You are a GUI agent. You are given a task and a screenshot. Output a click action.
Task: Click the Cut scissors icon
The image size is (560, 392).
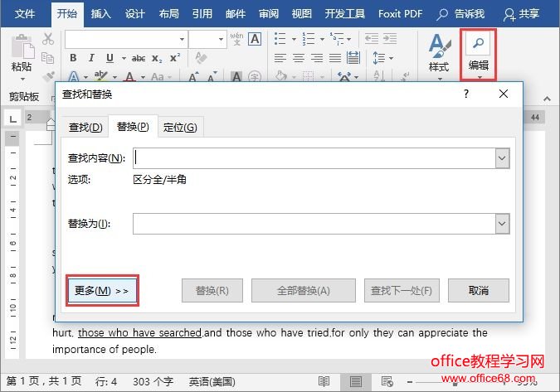tap(47, 39)
